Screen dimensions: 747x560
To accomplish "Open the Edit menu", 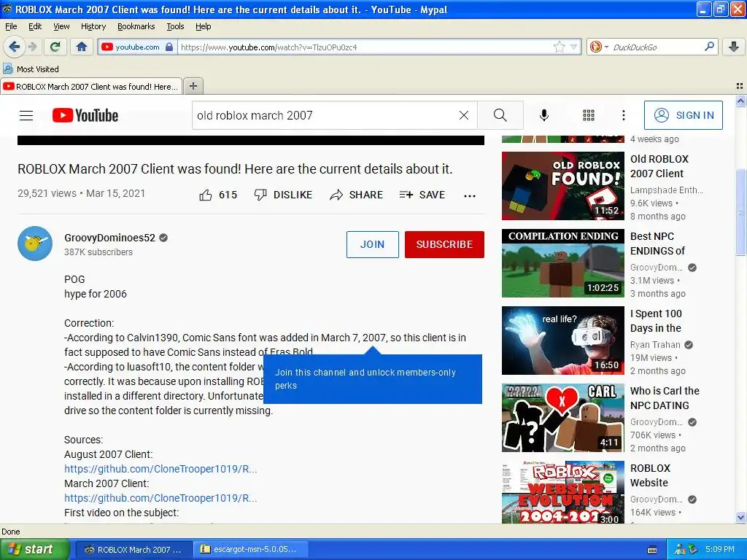I will [x=35, y=26].
